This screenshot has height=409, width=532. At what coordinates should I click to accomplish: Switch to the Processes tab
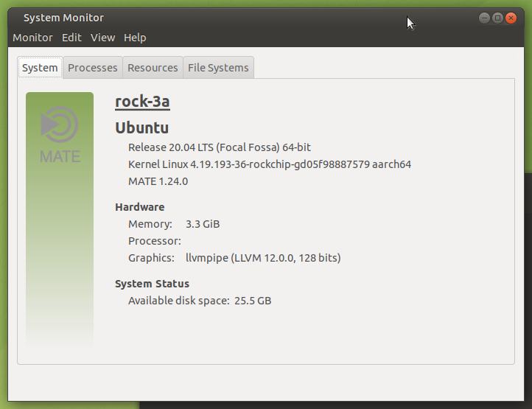93,68
